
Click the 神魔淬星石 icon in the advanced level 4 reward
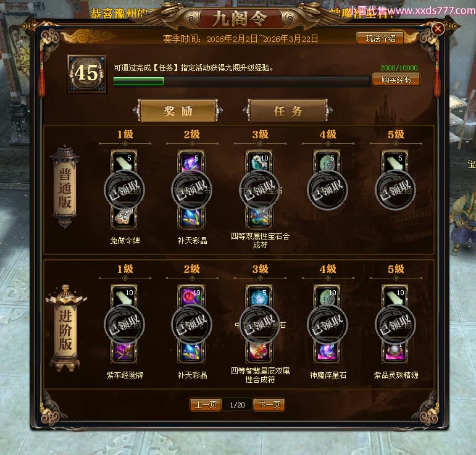tap(327, 351)
